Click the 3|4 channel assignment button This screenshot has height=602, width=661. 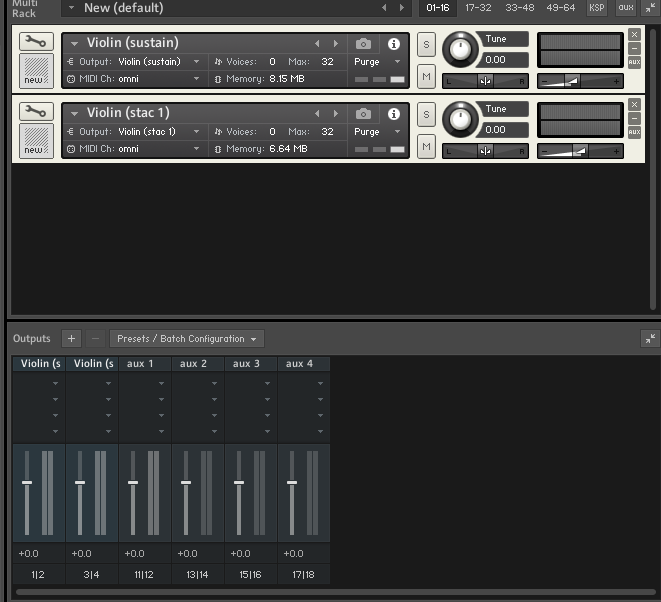tap(92, 575)
